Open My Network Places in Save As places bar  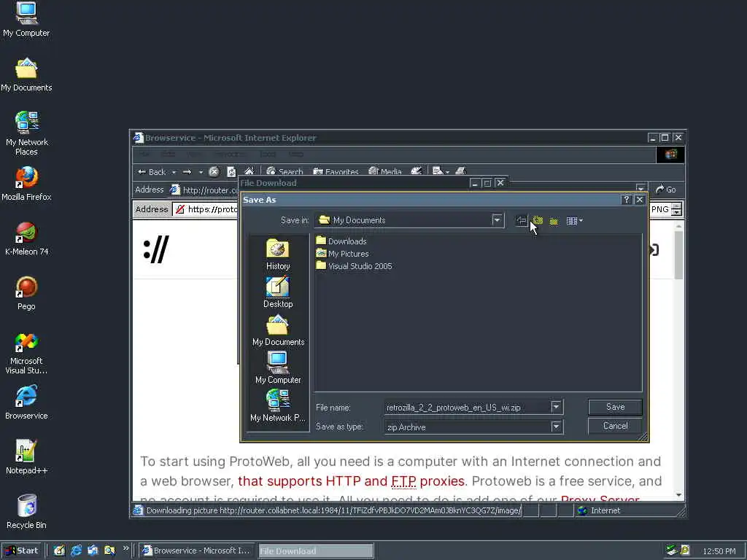coord(278,406)
